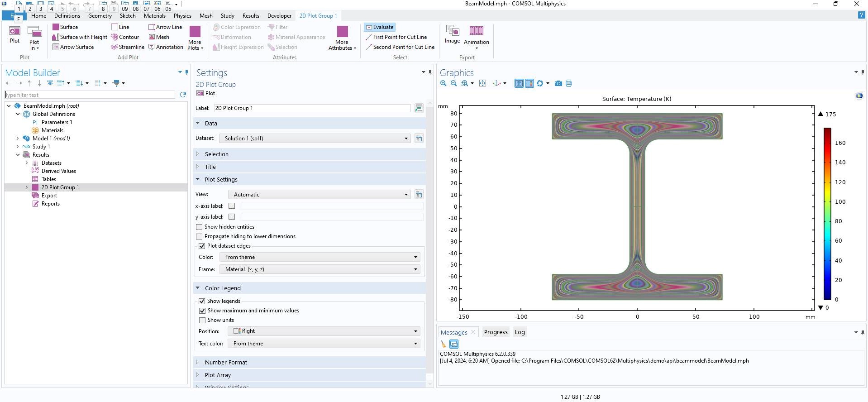Export an Image from the ribbon
The width and height of the screenshot is (868, 402).
[x=452, y=34]
